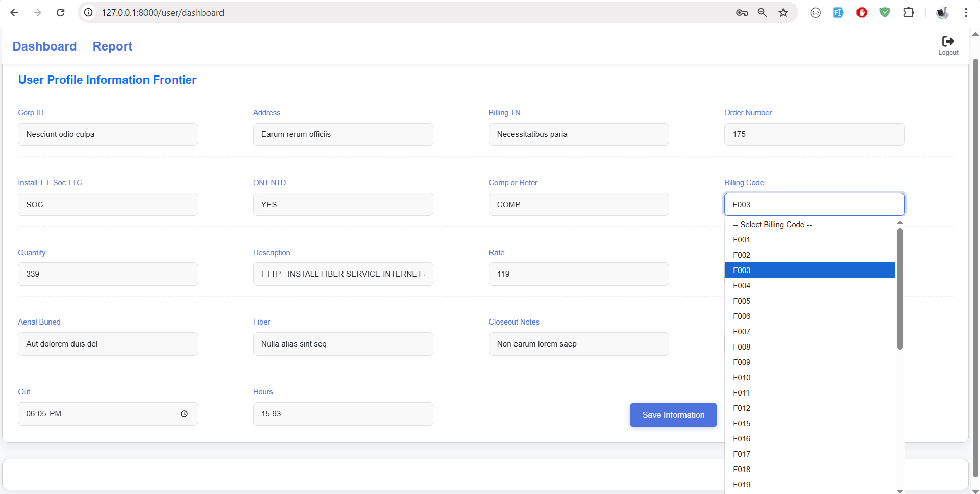Open clock picker in Out time field
Screen dimensions: 980x494
point(184,414)
